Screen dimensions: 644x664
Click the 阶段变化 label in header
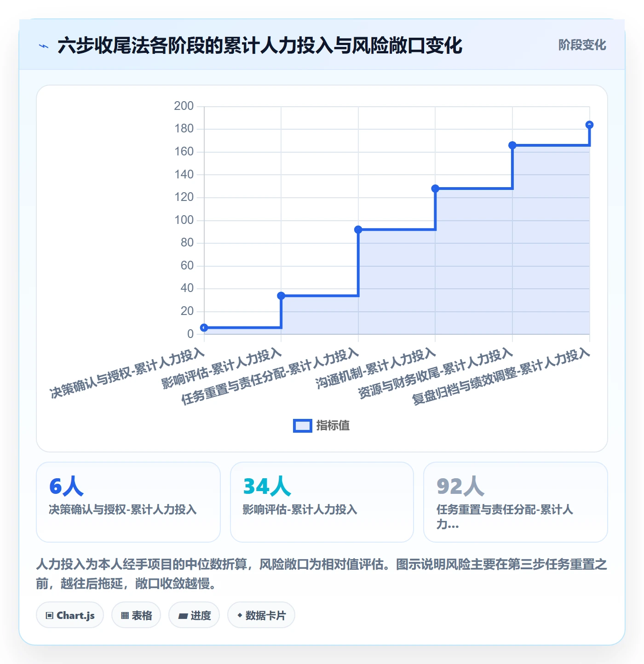(582, 45)
